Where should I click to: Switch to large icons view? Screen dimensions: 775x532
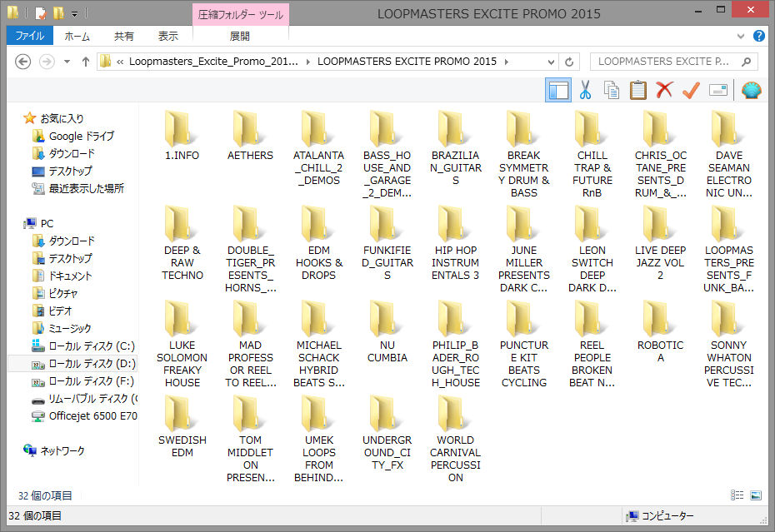tap(756, 495)
